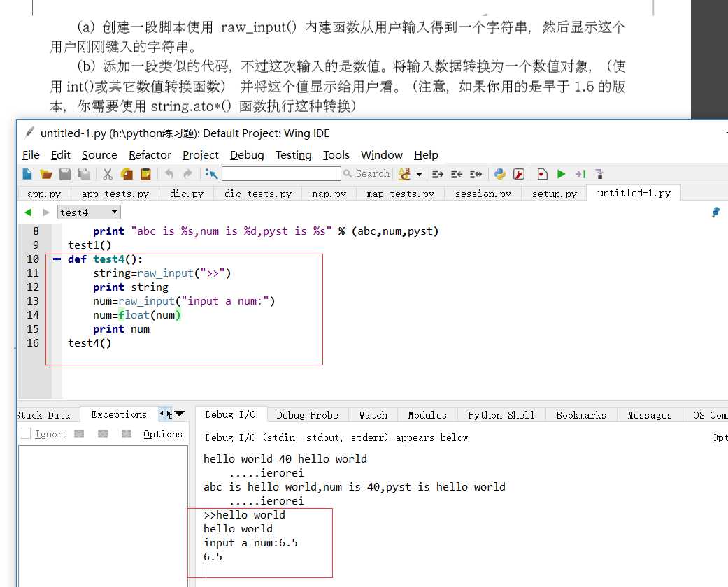Toggle the Ignore checkbox
728x587 pixels.
26,433
